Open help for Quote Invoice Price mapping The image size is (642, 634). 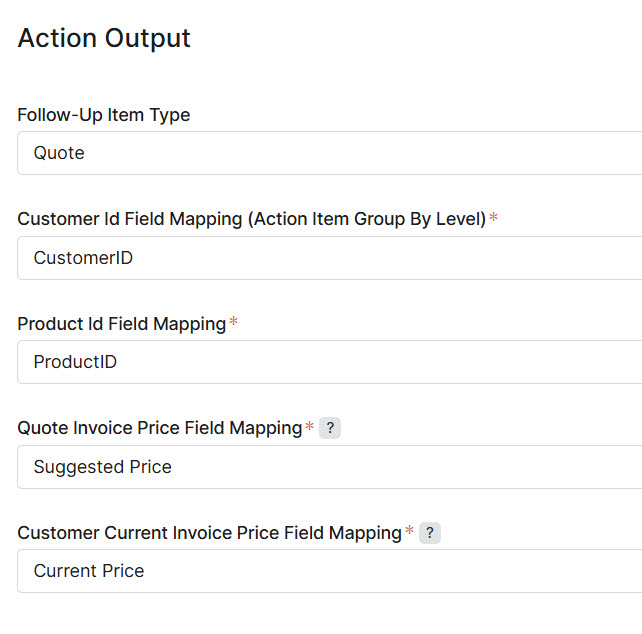click(x=331, y=428)
